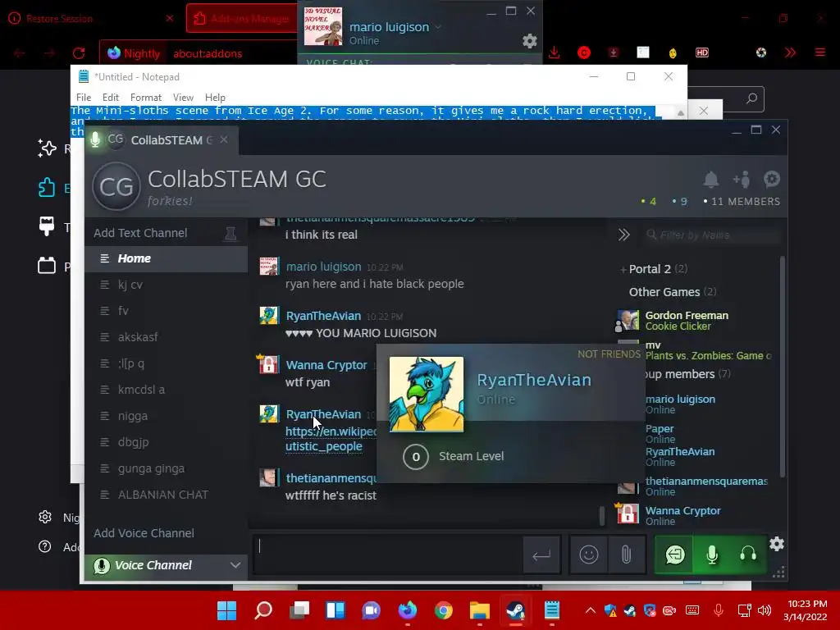Screen dimensions: 840x630
Task: Open Firefox downloads arrow icon
Action: 554,52
